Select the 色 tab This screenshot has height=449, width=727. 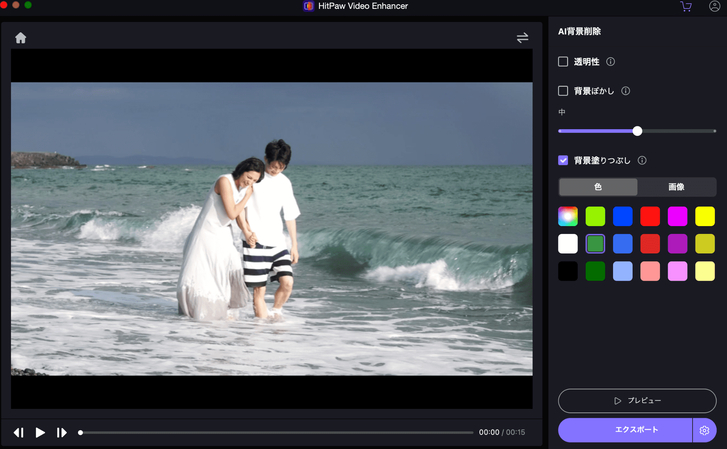click(x=598, y=187)
